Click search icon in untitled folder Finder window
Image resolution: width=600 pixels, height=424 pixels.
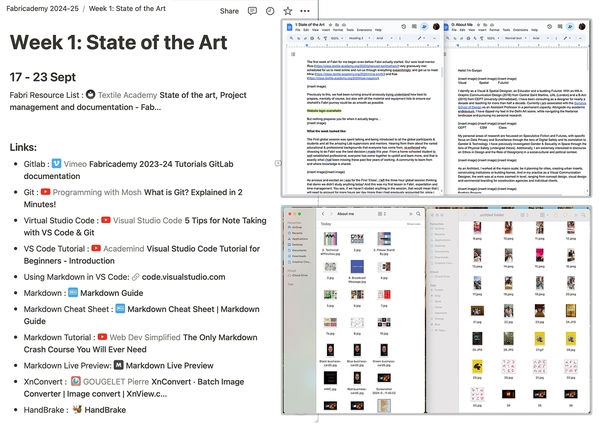pos(583,215)
